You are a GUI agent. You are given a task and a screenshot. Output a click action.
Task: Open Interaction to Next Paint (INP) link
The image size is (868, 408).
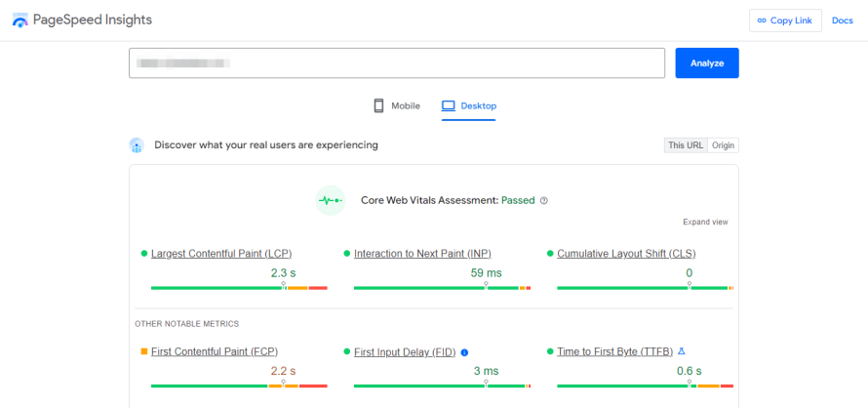tap(422, 254)
